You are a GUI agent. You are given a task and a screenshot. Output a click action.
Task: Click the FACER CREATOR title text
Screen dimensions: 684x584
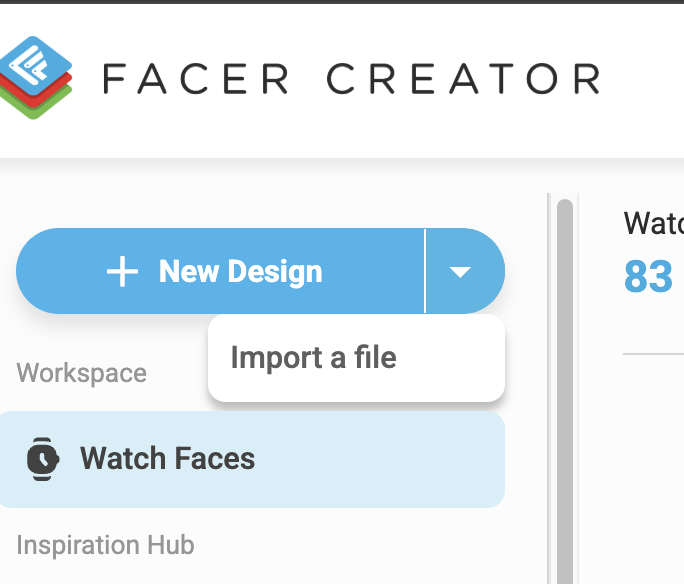click(352, 79)
